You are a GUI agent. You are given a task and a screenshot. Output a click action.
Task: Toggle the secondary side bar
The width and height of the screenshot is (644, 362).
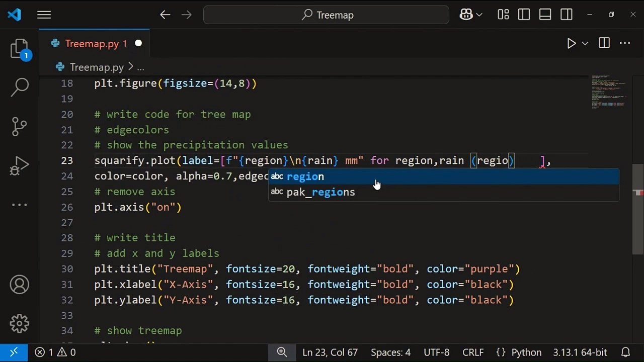tap(567, 15)
